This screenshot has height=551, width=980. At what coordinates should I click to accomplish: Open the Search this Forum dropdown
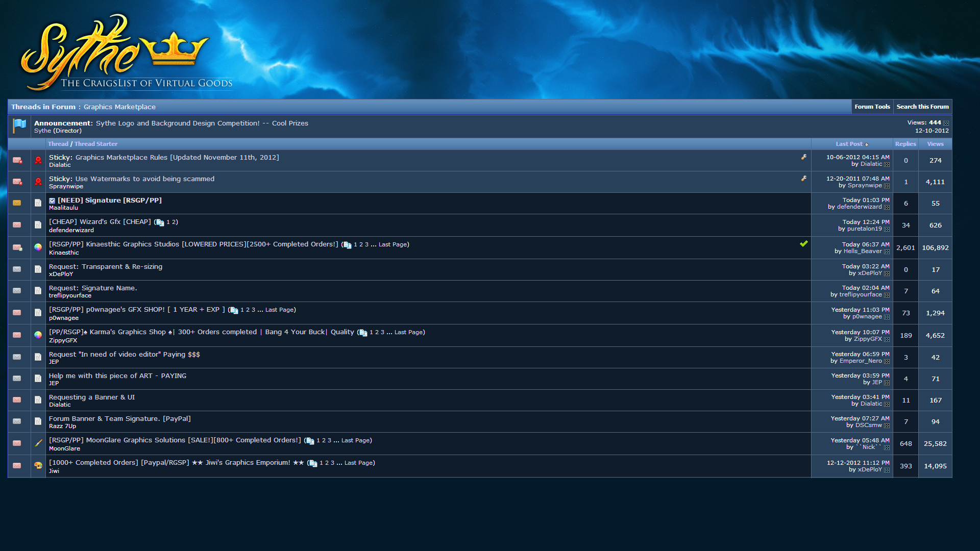pos(922,107)
